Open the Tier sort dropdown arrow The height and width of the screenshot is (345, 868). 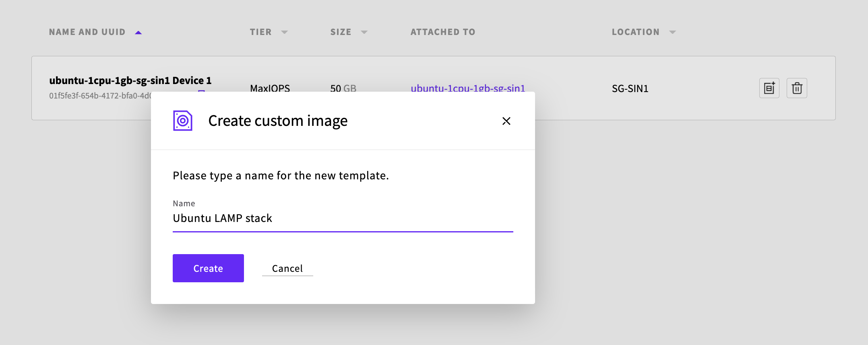pyautogui.click(x=285, y=32)
